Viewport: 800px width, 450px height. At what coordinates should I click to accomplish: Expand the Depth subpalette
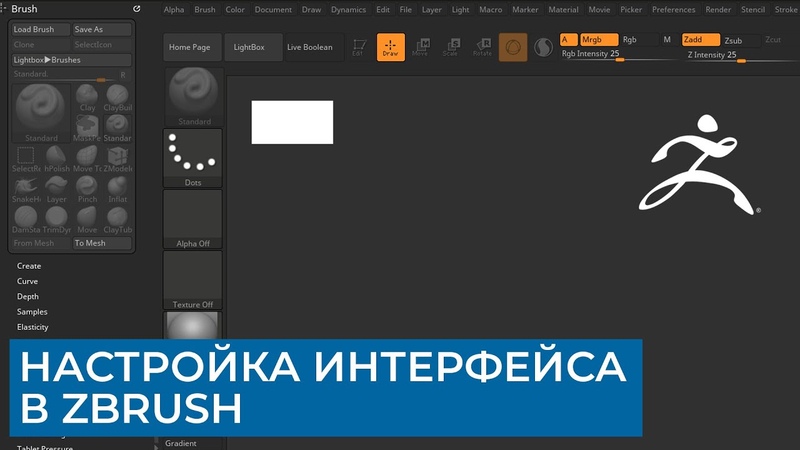pos(28,296)
